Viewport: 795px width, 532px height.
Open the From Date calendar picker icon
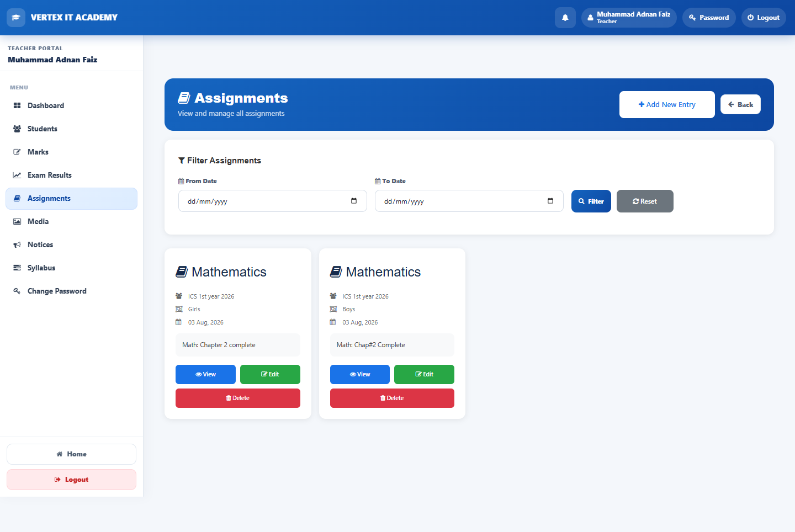point(354,201)
